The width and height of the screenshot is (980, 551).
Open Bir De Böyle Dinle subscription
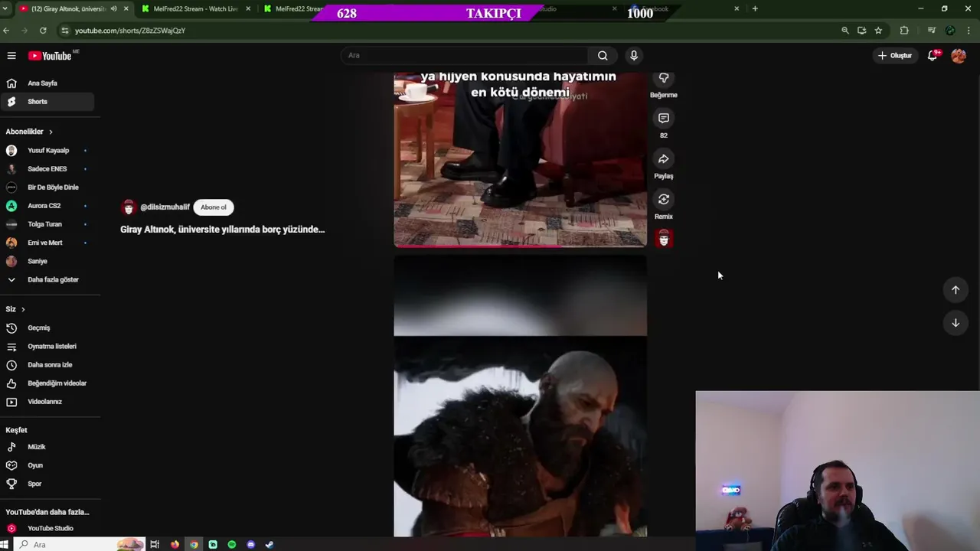[x=47, y=187]
